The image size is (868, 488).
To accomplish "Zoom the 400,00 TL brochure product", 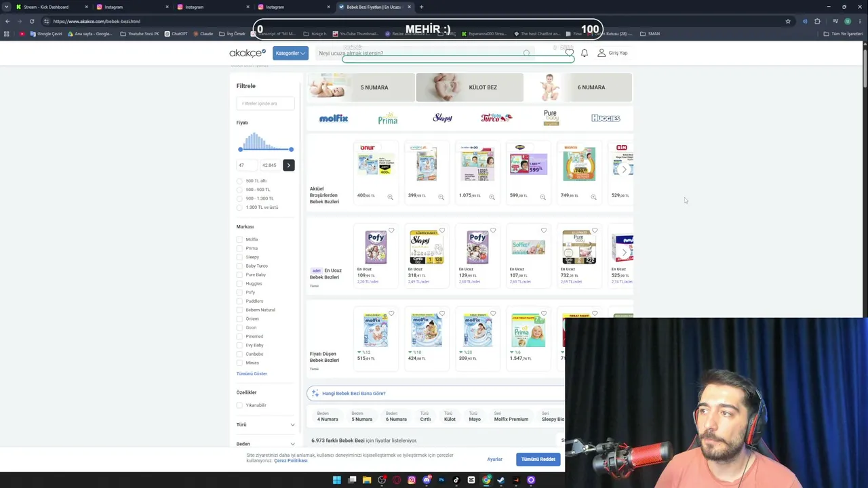I will click(x=390, y=197).
